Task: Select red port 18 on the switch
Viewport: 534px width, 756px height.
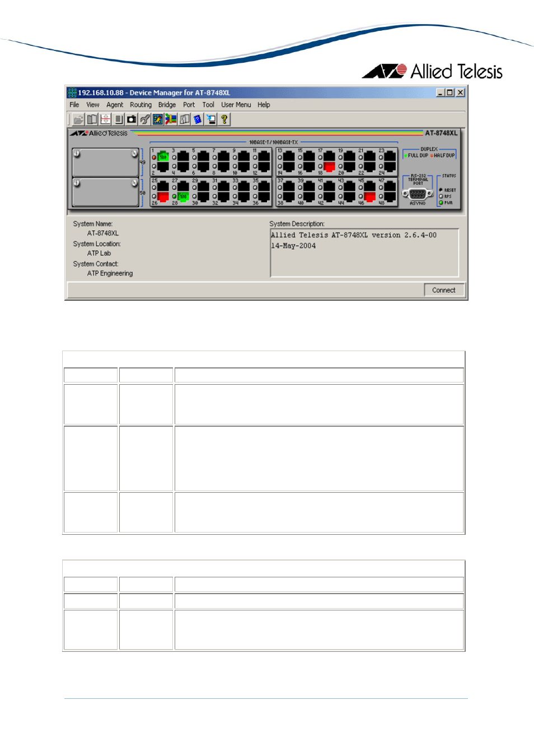Action: point(329,166)
